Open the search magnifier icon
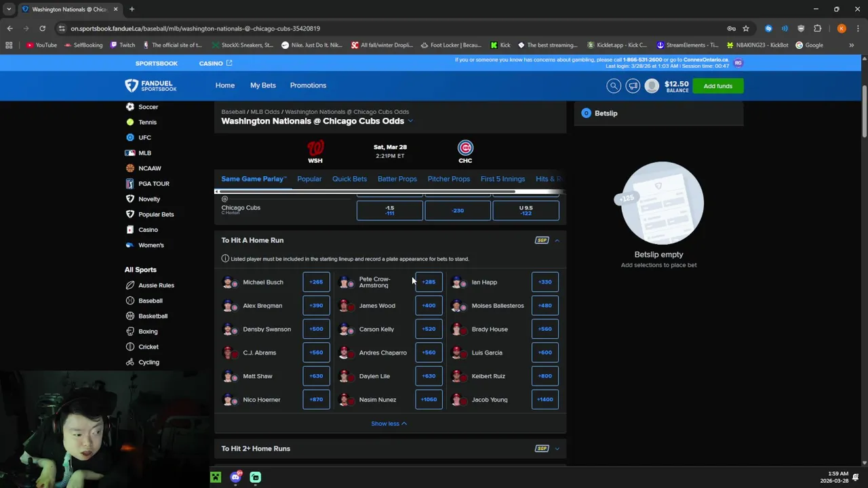 pos(614,85)
